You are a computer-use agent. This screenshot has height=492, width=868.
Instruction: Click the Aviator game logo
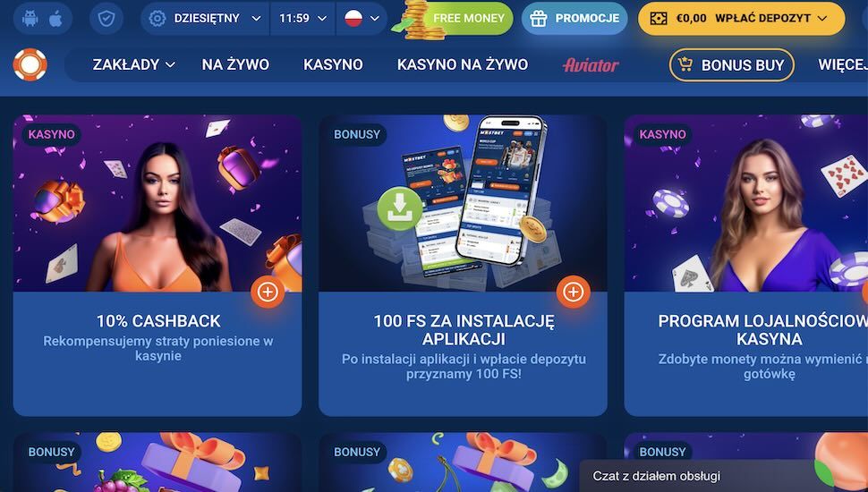(591, 65)
